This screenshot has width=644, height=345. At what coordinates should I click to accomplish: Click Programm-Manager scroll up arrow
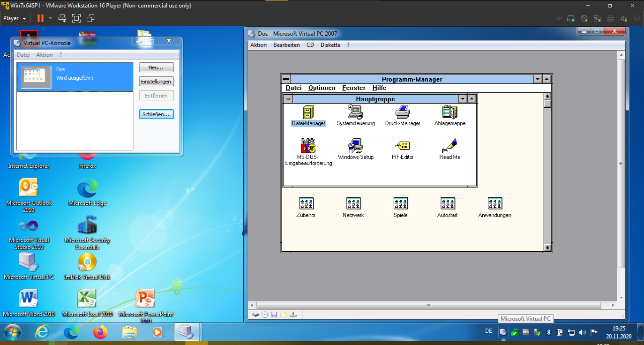point(547,97)
